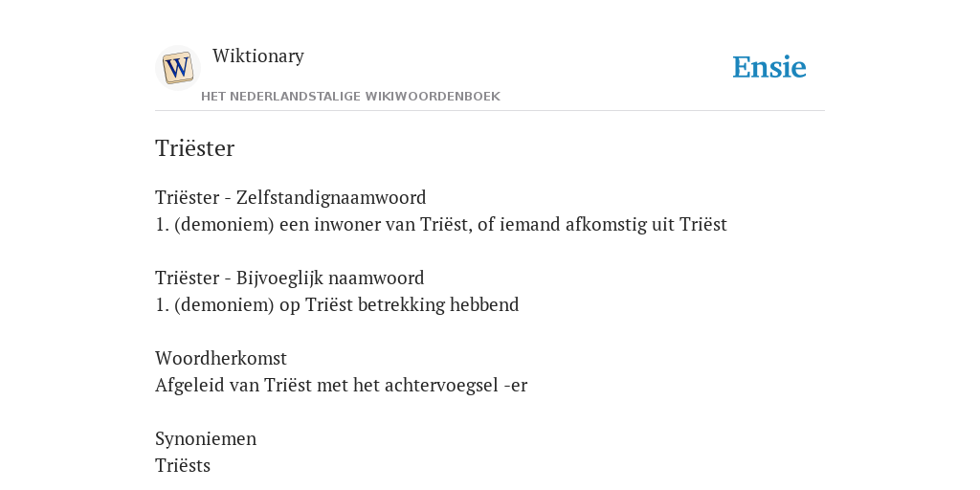This screenshot has width=980, height=490.
Task: Click the suffix '-er' text
Action: pos(516,386)
